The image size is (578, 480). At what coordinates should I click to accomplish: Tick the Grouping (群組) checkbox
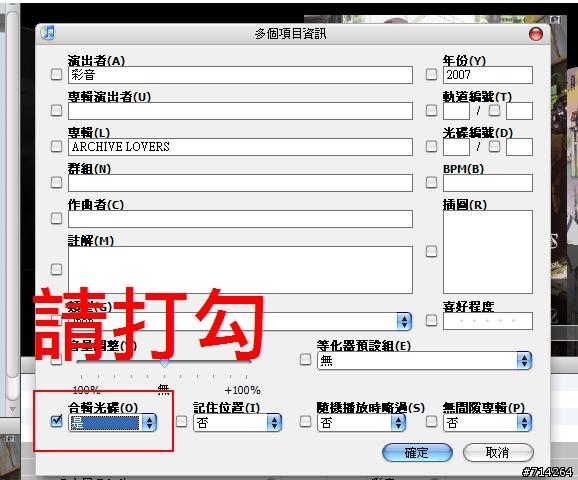coord(56,182)
